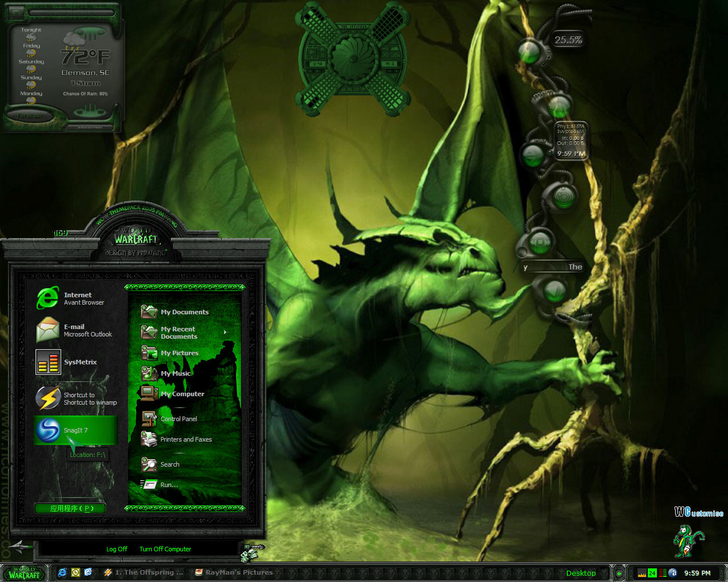Switch to The Offspring Winamp taskbar item
The image size is (728, 582).
[144, 572]
